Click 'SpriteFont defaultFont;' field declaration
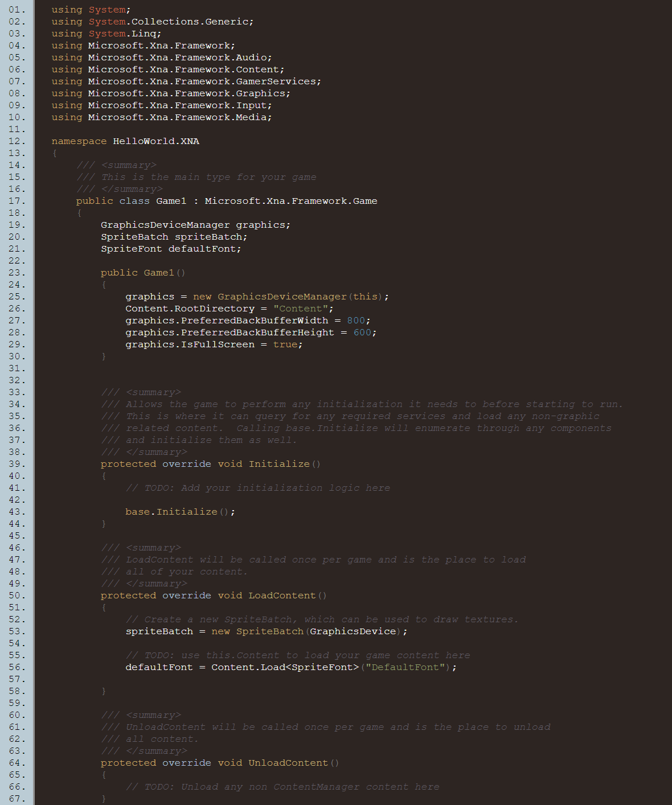 171,249
